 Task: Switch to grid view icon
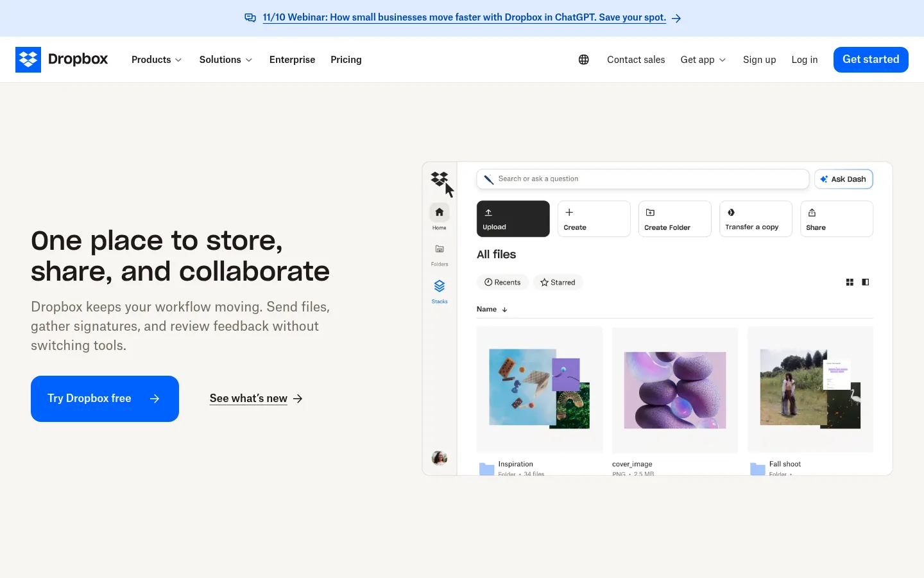(x=850, y=283)
